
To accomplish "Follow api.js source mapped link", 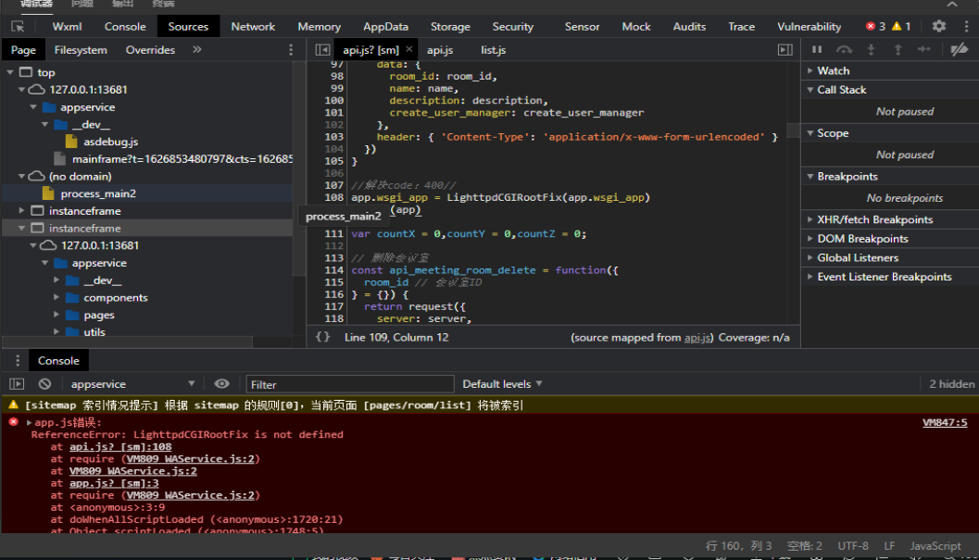I will pos(697,338).
